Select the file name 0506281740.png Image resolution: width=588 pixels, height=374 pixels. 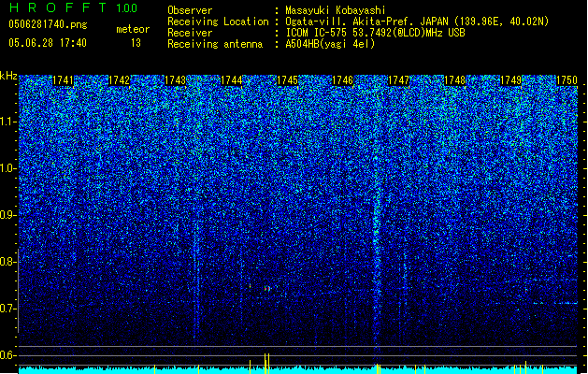point(48,24)
